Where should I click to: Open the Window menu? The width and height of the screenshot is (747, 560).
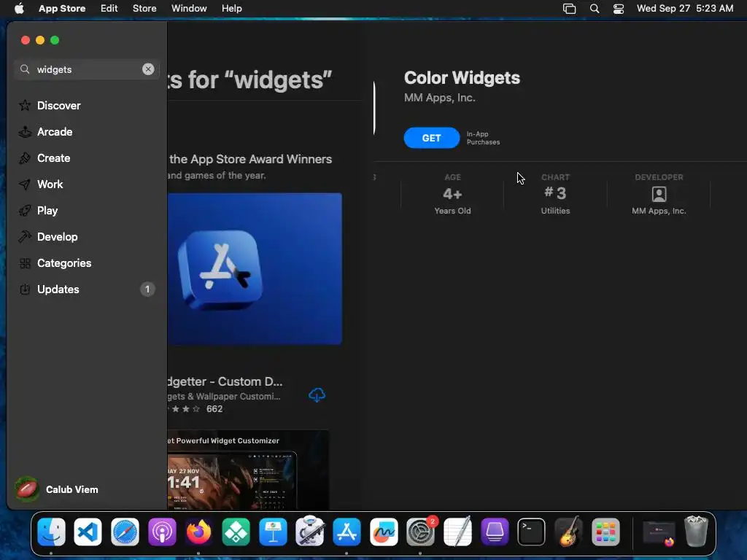pyautogui.click(x=189, y=8)
